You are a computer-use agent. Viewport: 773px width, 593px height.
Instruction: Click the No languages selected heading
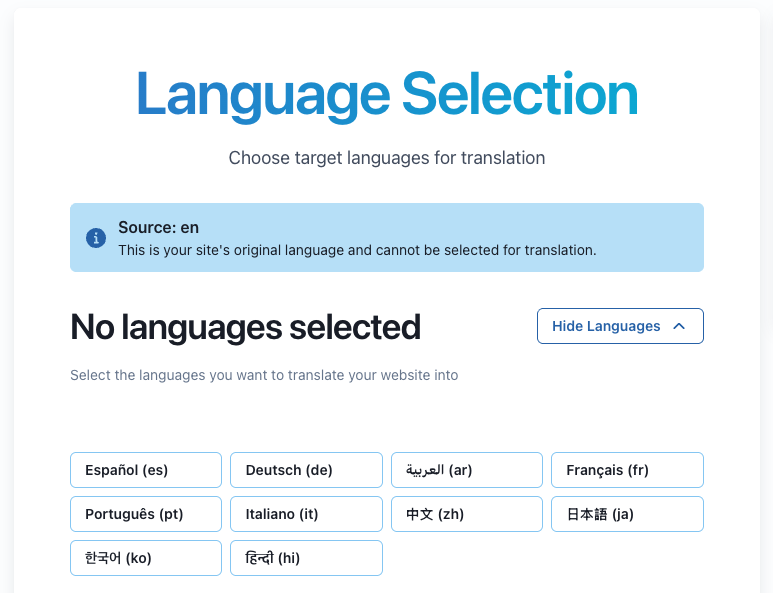(245, 327)
